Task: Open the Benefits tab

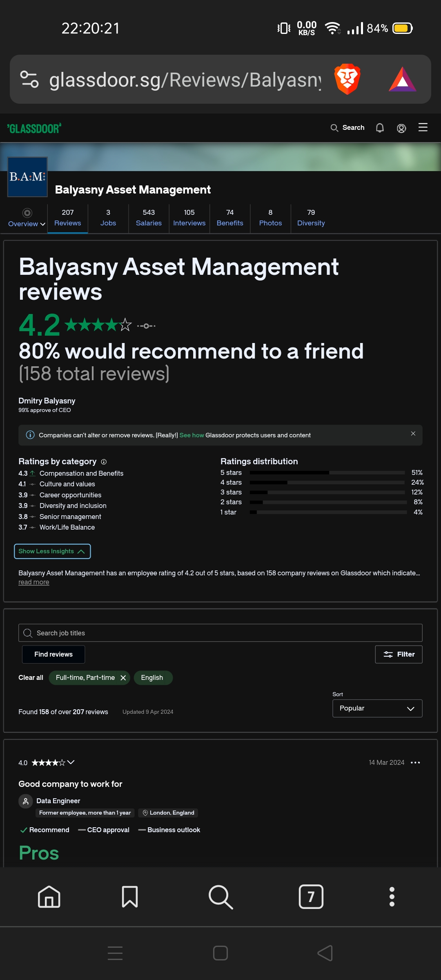Action: tap(230, 218)
